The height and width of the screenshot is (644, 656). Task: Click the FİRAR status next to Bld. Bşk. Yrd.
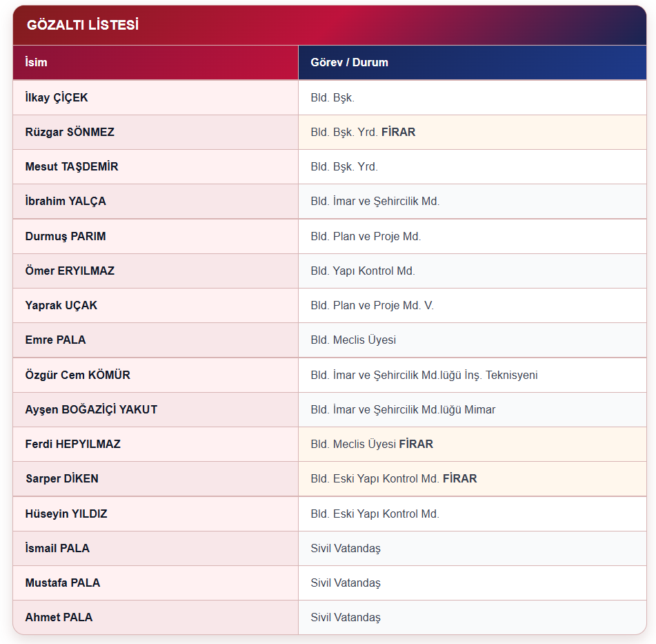tap(398, 132)
